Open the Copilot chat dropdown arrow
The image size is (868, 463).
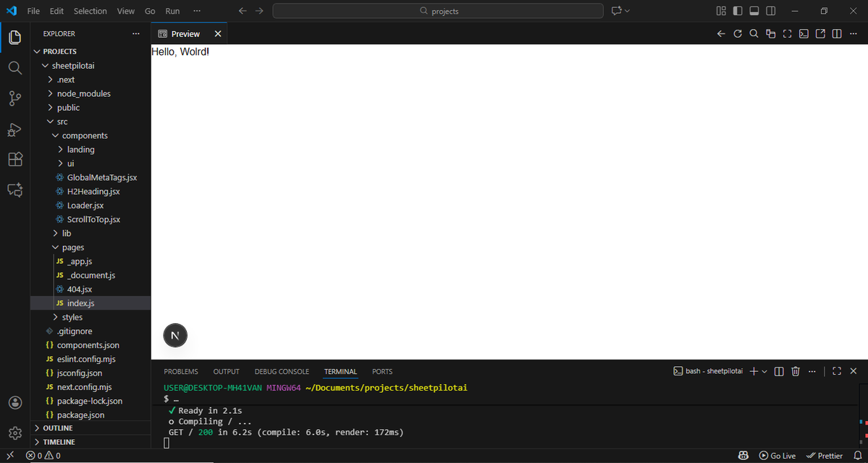[627, 11]
